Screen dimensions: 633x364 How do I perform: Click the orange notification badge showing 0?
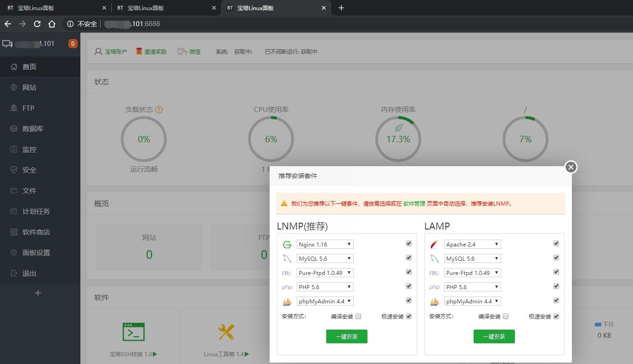pos(73,44)
